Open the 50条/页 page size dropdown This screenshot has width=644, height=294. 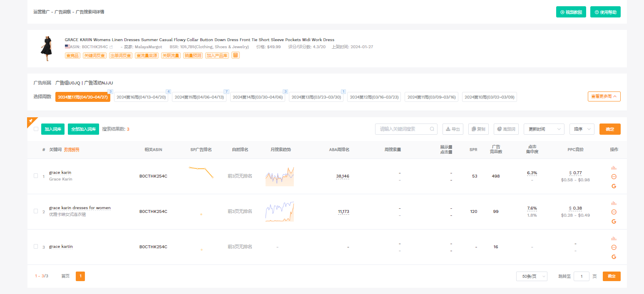pyautogui.click(x=531, y=277)
